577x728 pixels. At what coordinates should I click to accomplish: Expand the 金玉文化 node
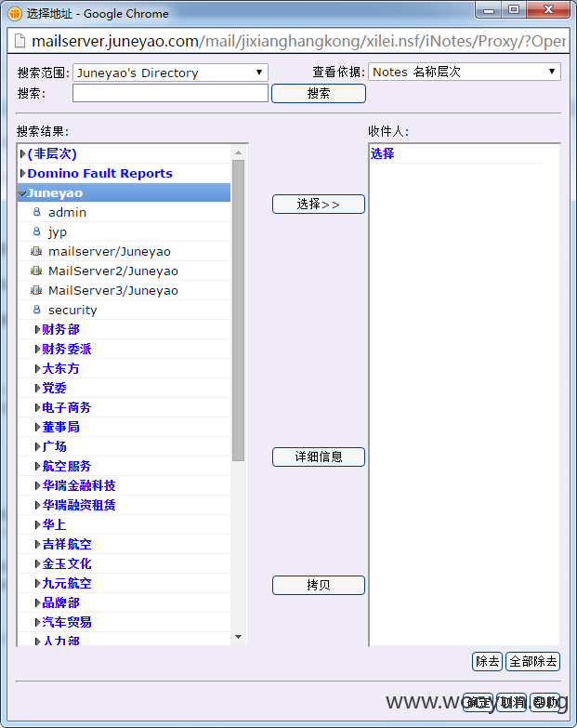click(37, 563)
